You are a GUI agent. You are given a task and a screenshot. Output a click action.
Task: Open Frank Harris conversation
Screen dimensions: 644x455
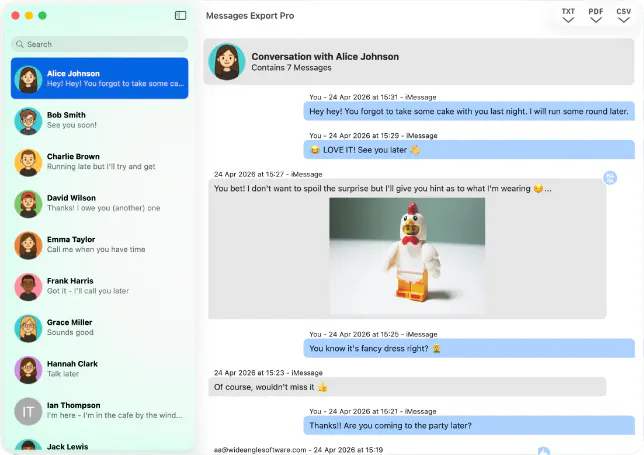[x=99, y=286]
